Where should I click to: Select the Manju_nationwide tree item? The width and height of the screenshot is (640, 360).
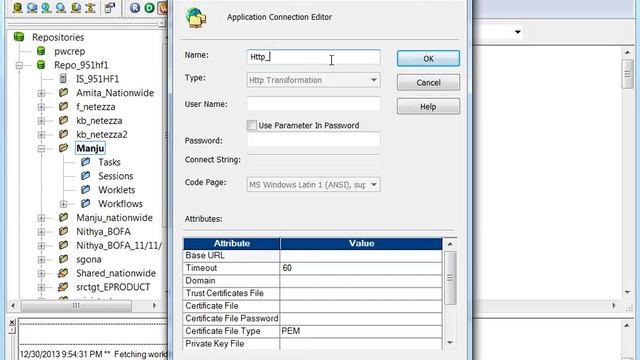pyautogui.click(x=114, y=218)
